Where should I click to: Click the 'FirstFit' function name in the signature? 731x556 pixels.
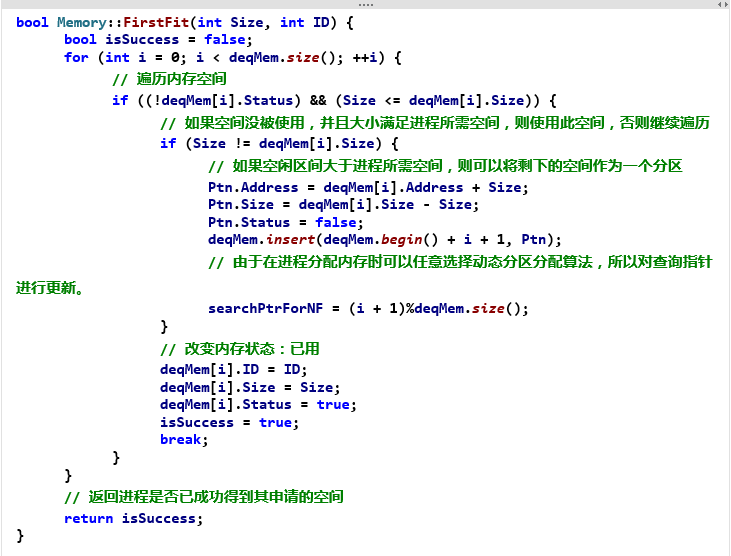point(156,22)
